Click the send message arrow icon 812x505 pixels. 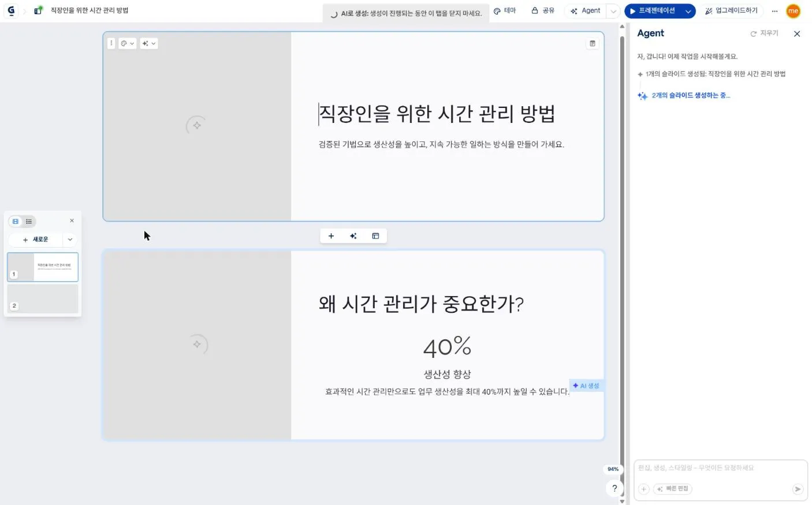point(798,489)
